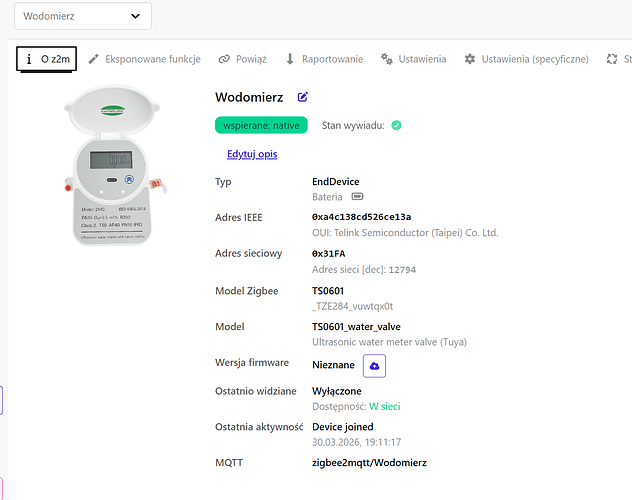Click the decimal network address 12794
632x500 pixels.
click(402, 270)
